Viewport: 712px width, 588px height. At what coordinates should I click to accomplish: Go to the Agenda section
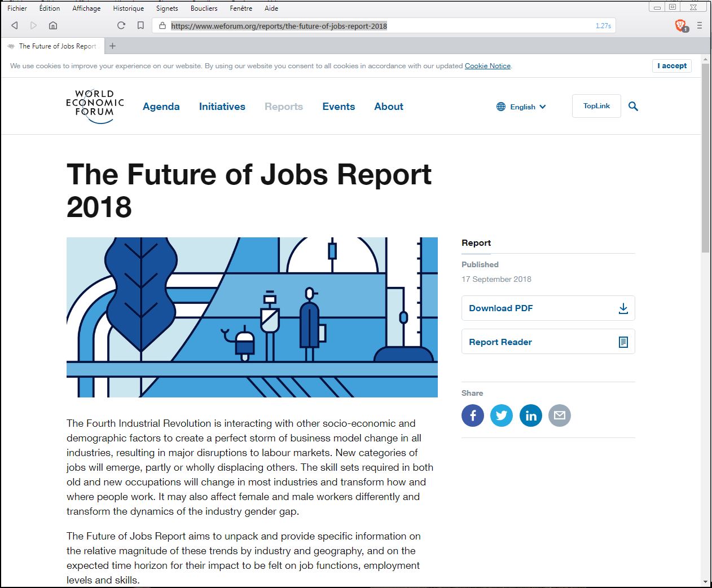pos(161,107)
